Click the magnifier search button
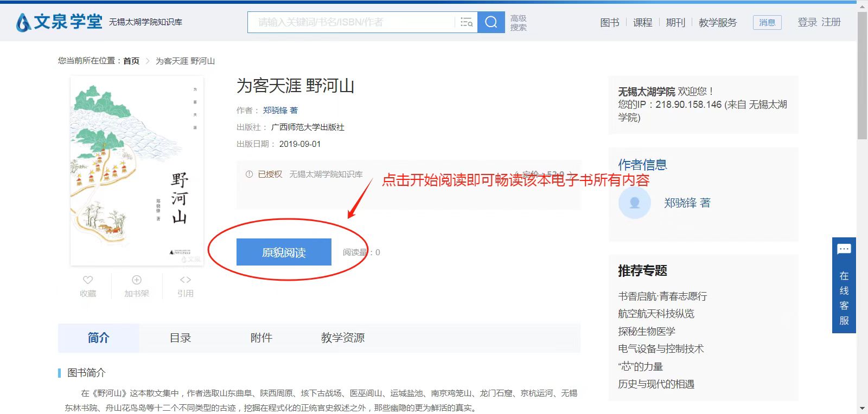This screenshot has height=414, width=868. pos(491,22)
